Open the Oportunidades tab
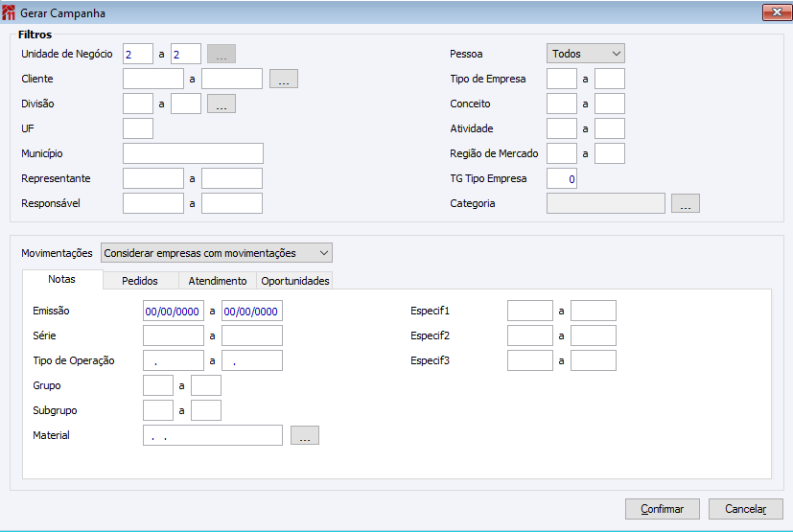The image size is (793, 532). pyautogui.click(x=295, y=281)
